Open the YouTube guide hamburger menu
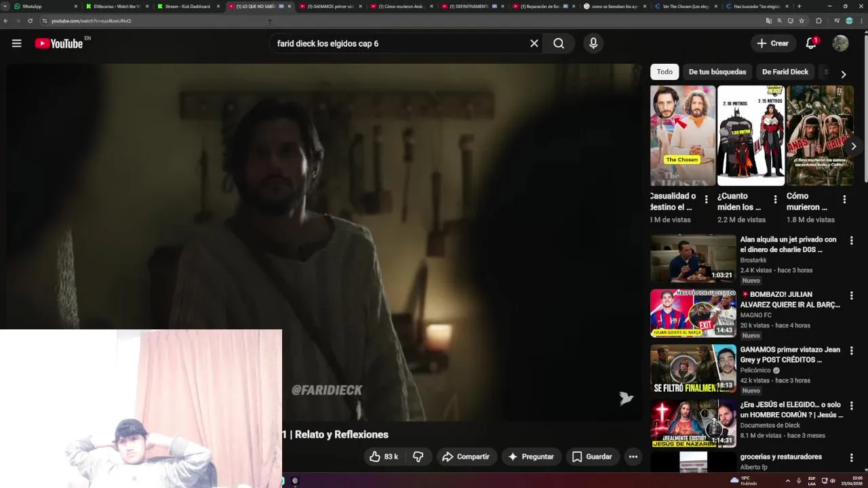This screenshot has width=868, height=488. pyautogui.click(x=16, y=43)
